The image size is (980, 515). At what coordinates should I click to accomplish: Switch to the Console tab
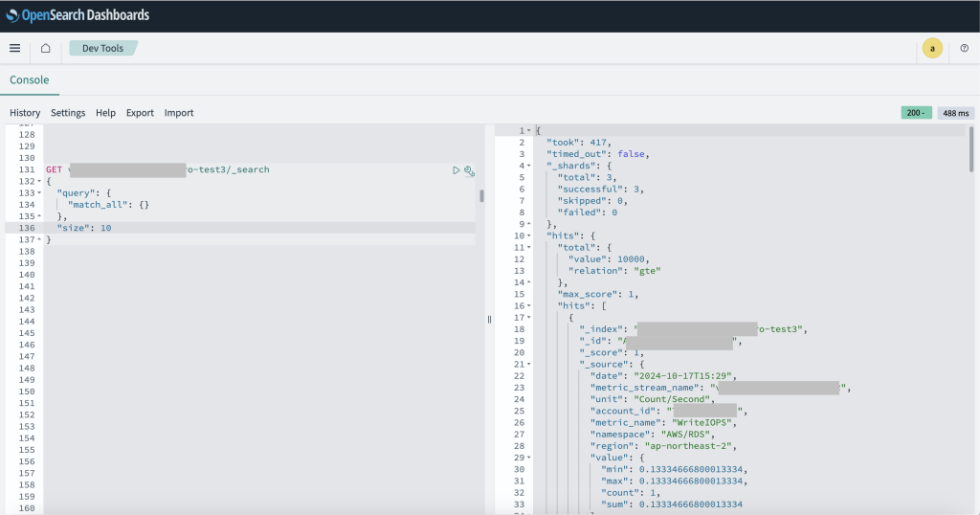[x=30, y=80]
